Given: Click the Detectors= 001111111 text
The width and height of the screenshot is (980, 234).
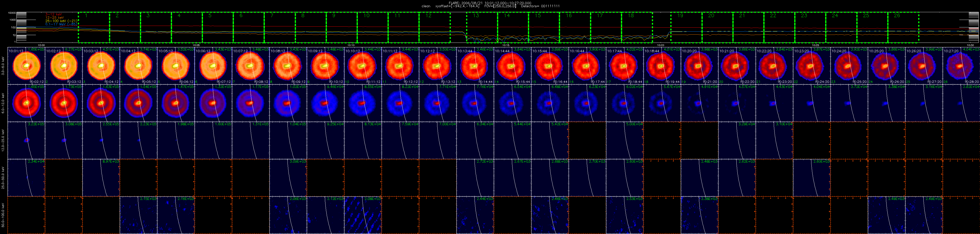Looking at the screenshot, I should tap(540, 6).
